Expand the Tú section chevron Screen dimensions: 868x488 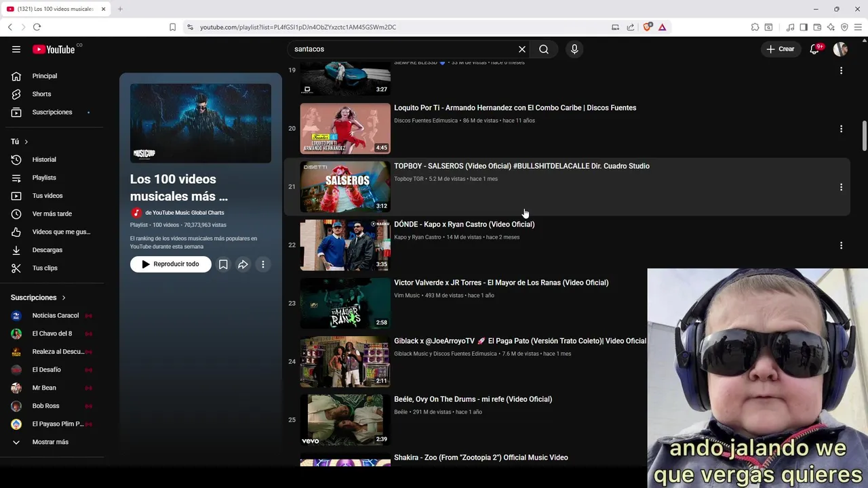point(26,142)
